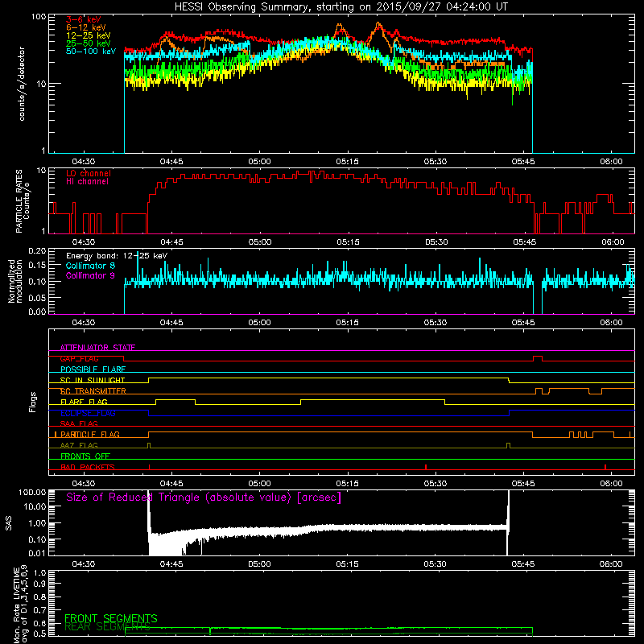This screenshot has width=644, height=644.
Task: Click 05:45 label under the Flags panel
Action: [x=522, y=484]
